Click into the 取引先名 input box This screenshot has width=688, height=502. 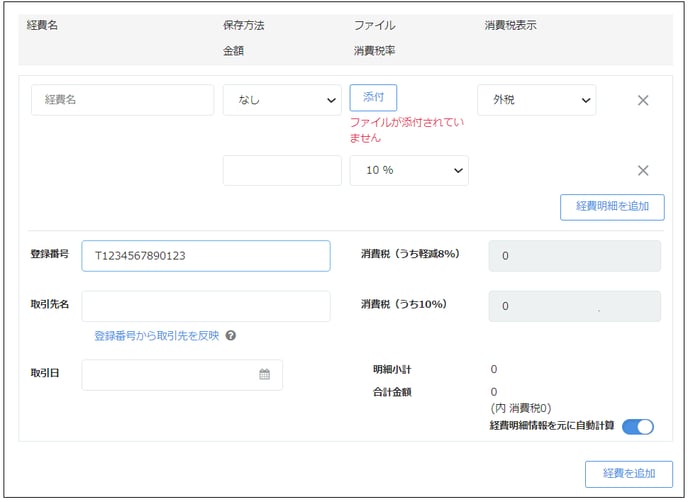[x=205, y=306]
